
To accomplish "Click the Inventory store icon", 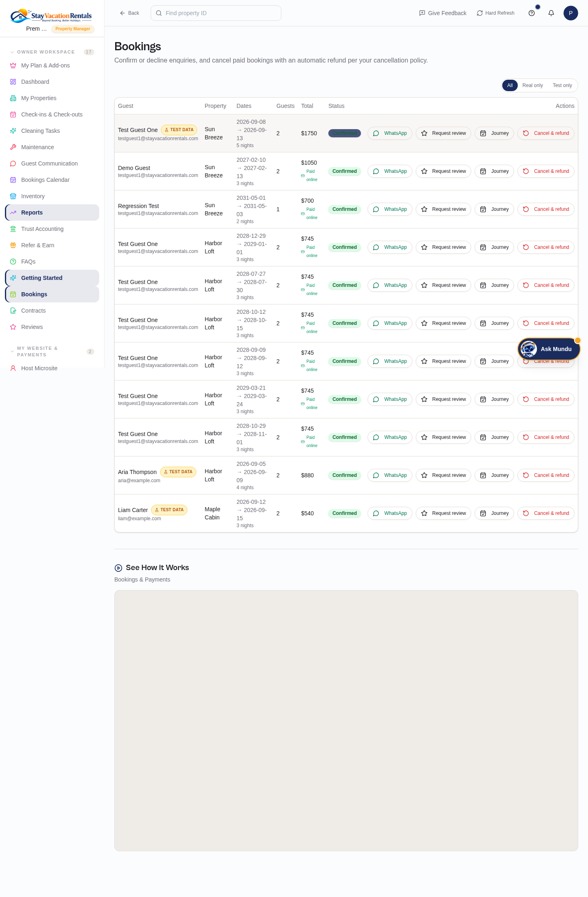I will point(13,196).
